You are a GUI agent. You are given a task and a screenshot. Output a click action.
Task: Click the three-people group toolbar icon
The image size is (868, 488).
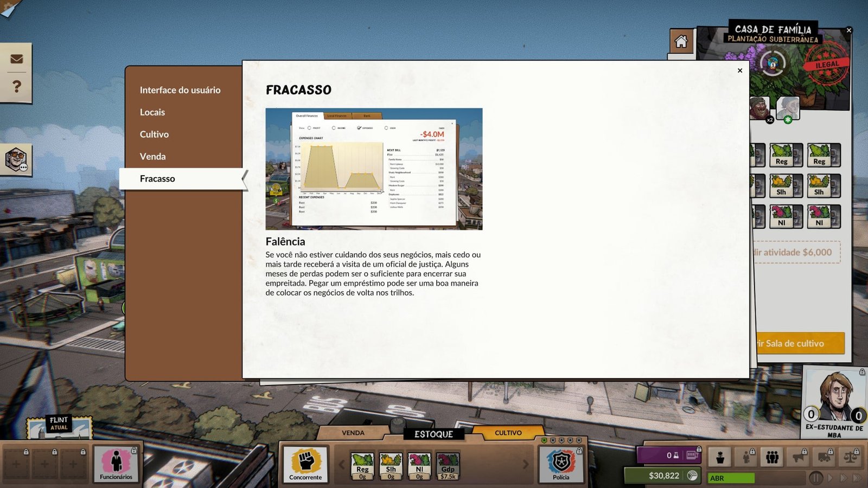coord(772,457)
